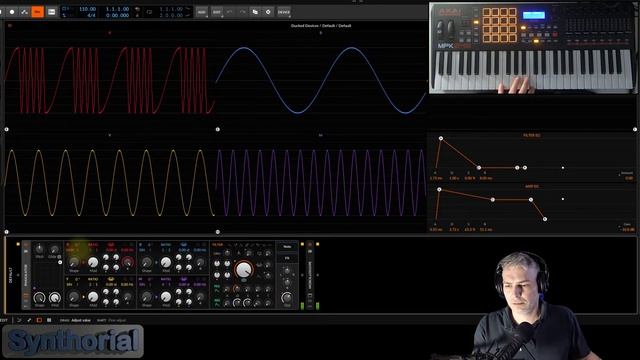The width and height of the screenshot is (640, 360).
Task: Click the white panel icon beside the orange toggle
Action: pyautogui.click(x=51, y=12)
